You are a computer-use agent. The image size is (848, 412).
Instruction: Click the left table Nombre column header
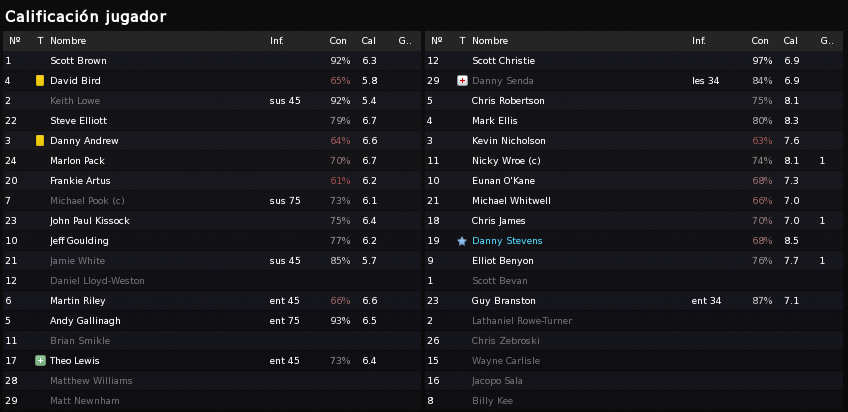coord(68,41)
